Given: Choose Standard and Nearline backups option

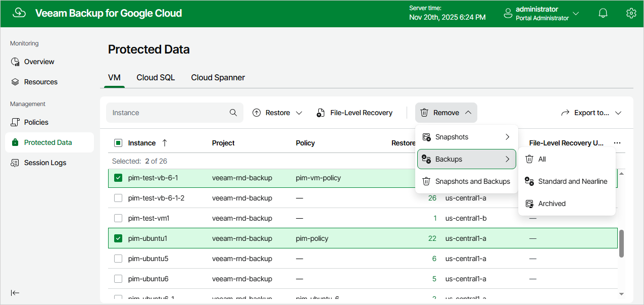Looking at the screenshot, I should click(567, 181).
